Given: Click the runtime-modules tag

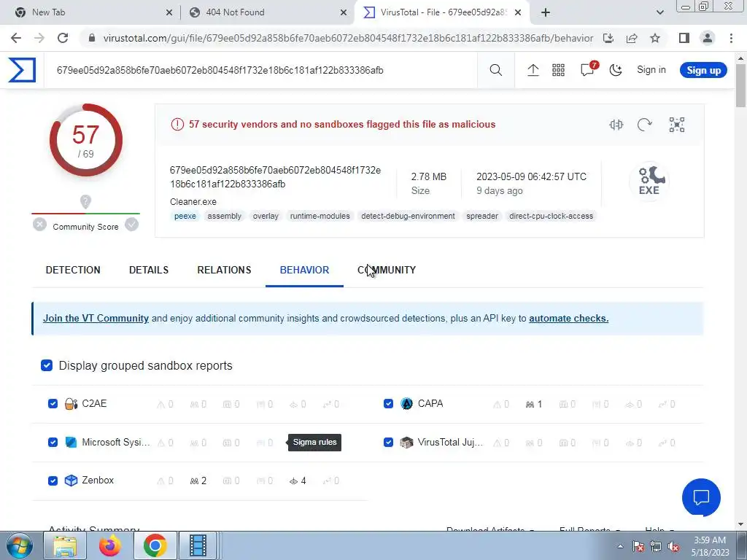Looking at the screenshot, I should tap(320, 216).
